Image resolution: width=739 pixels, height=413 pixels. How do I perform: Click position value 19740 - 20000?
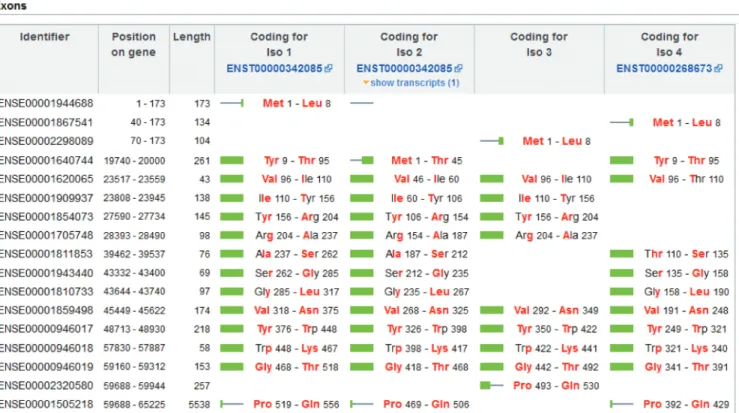(134, 161)
